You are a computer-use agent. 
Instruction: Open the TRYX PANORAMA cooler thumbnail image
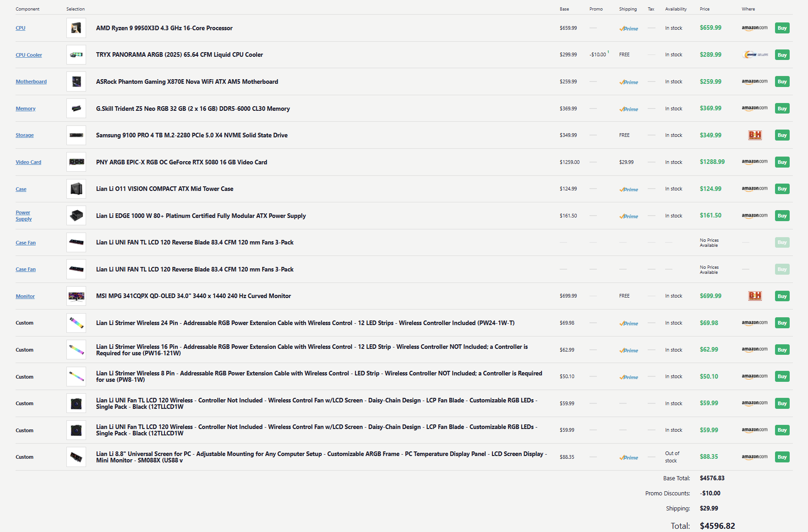(x=76, y=55)
